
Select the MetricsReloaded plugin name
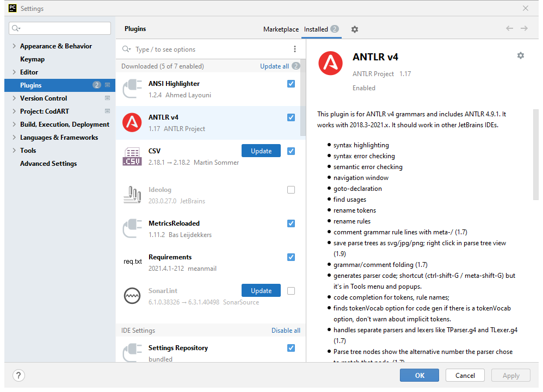[174, 223]
